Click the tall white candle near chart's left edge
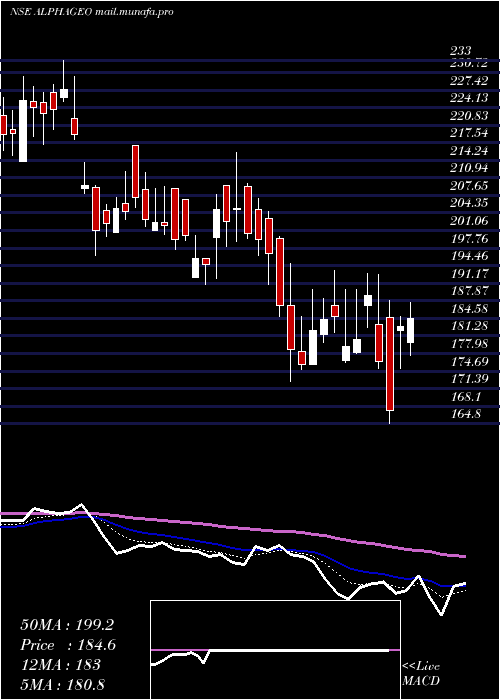The height and width of the screenshot is (700, 500). (x=23, y=131)
